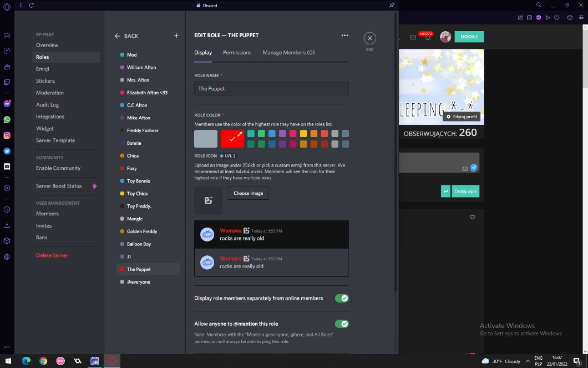The height and width of the screenshot is (368, 588).
Task: Open the Opera snapshot camera tool
Action: pos(529,18)
